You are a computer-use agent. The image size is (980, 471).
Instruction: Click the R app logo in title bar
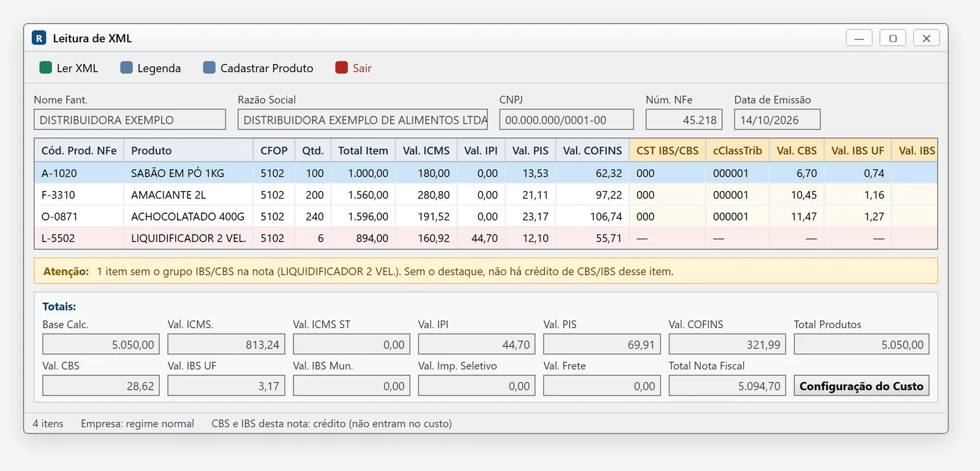pos(39,38)
